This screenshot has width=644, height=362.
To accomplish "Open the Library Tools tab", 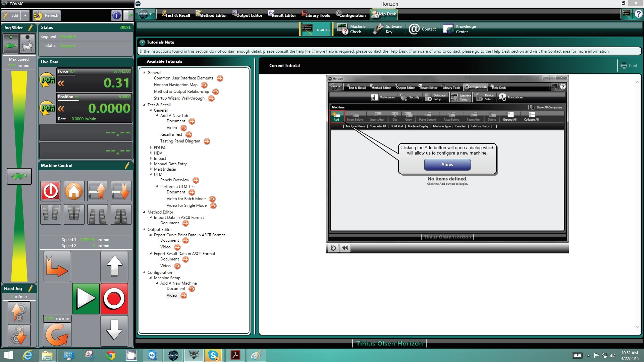I will (316, 15).
